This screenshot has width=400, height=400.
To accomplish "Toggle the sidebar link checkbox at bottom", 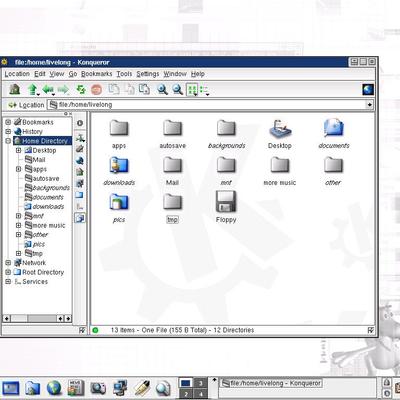I will point(82,330).
